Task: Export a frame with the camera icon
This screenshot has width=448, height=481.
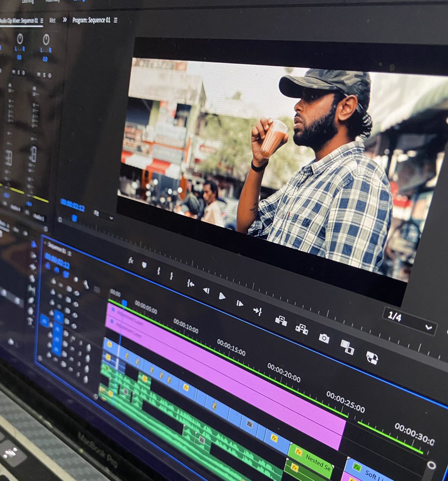Action: coord(324,338)
